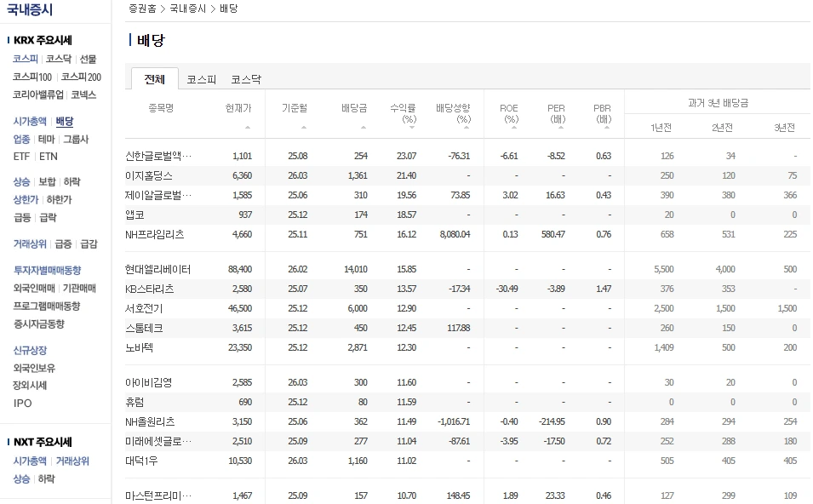Screen dimensions: 813x504
Task: Open 국내증시 breadcrumb link
Action: coord(187,9)
